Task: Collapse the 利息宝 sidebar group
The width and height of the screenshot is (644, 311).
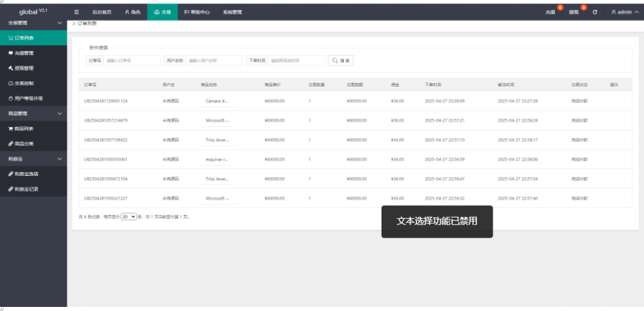Action: point(33,158)
